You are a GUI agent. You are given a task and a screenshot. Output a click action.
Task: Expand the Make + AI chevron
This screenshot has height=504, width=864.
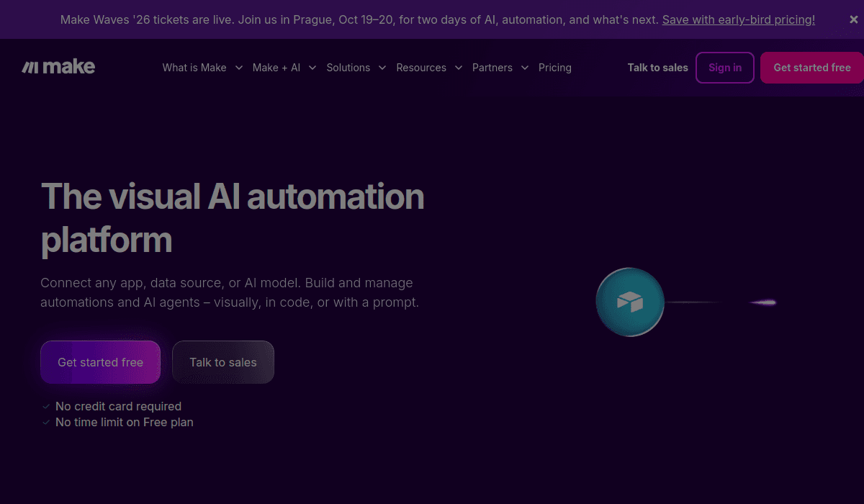coord(312,68)
